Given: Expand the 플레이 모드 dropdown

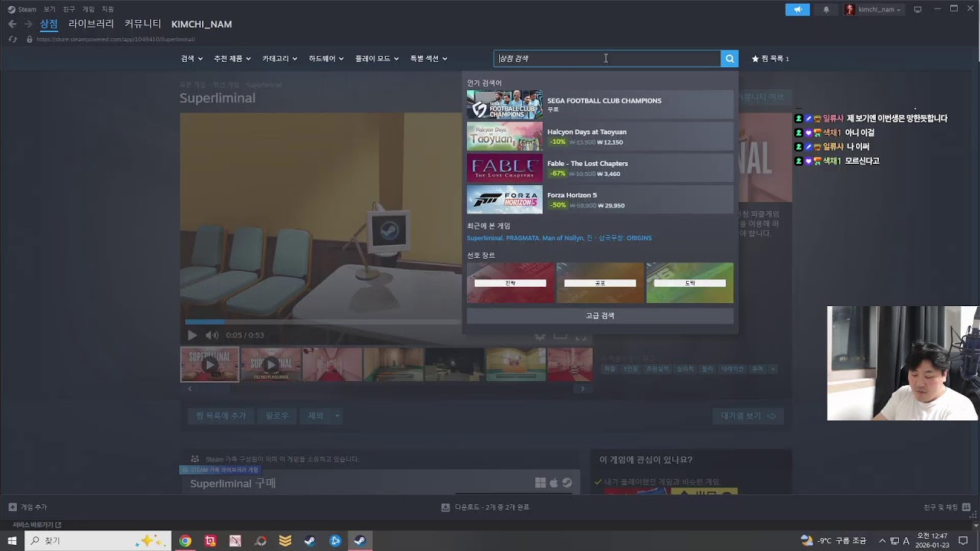Looking at the screenshot, I should 377,59.
